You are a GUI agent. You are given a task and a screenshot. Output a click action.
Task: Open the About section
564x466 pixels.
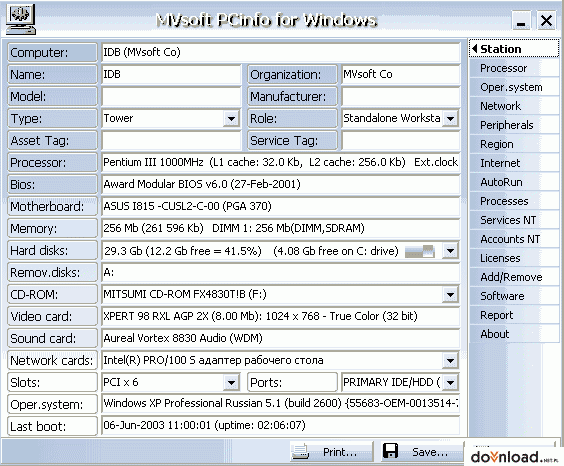tap(514, 334)
